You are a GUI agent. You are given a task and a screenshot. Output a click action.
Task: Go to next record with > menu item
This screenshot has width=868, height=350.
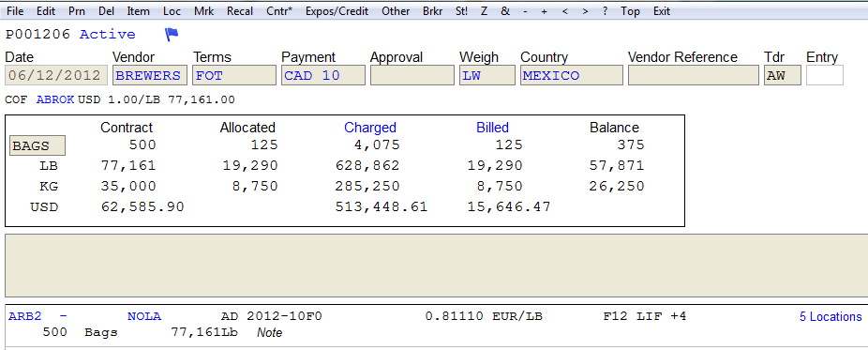(x=585, y=11)
